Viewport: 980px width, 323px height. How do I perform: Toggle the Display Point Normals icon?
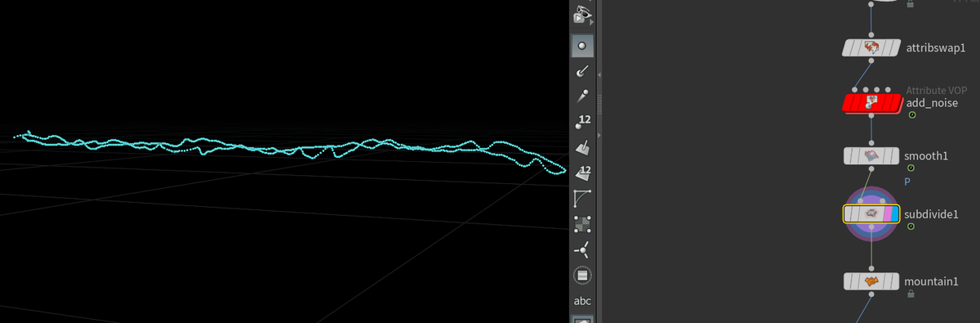click(x=582, y=71)
